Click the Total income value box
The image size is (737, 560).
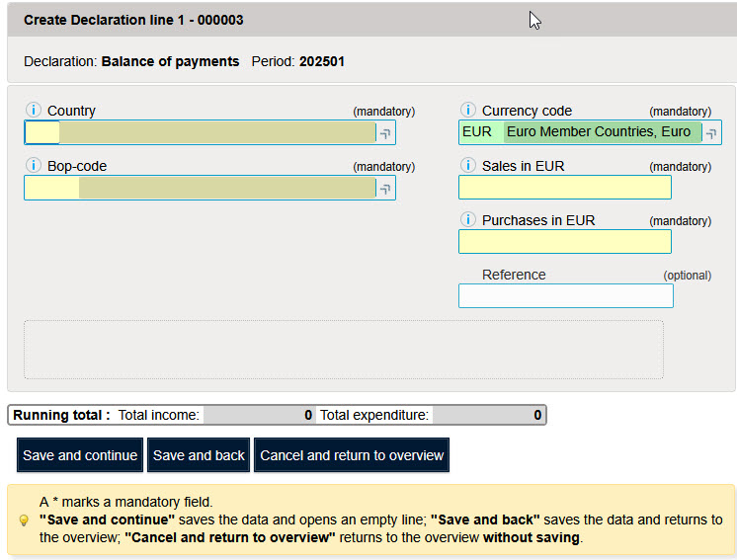(x=259, y=416)
